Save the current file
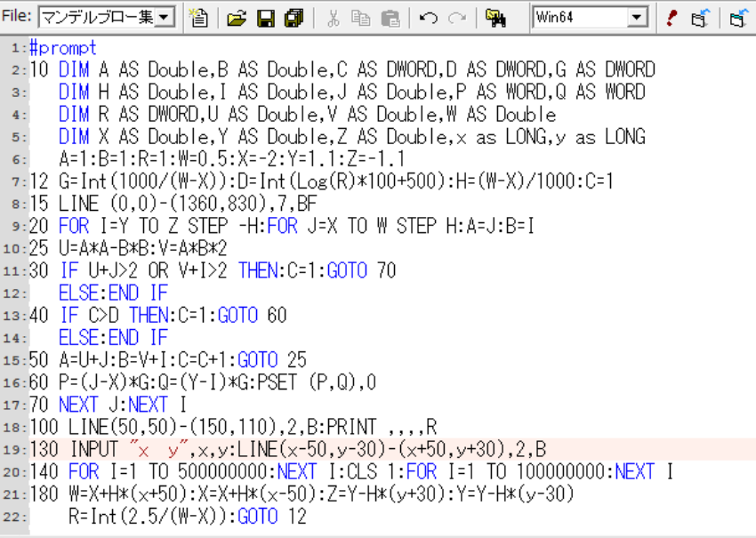Viewport: 756px width, 538px height. pos(266,18)
